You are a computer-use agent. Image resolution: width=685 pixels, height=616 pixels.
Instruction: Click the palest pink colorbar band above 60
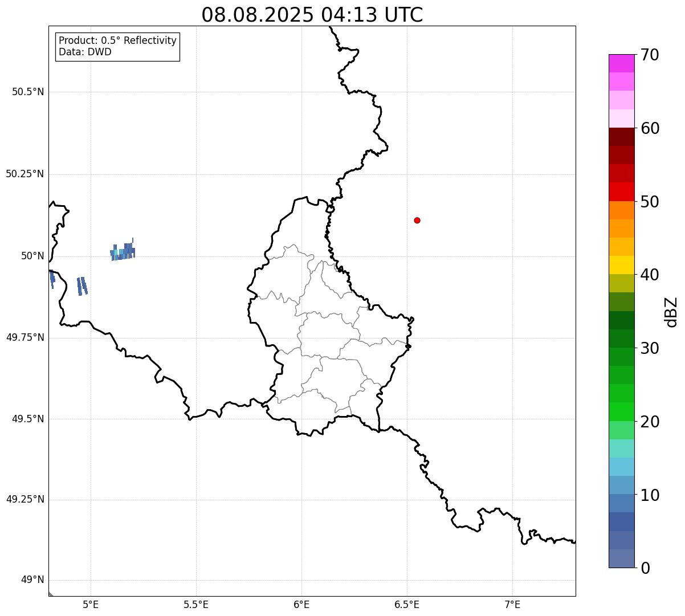[621, 119]
